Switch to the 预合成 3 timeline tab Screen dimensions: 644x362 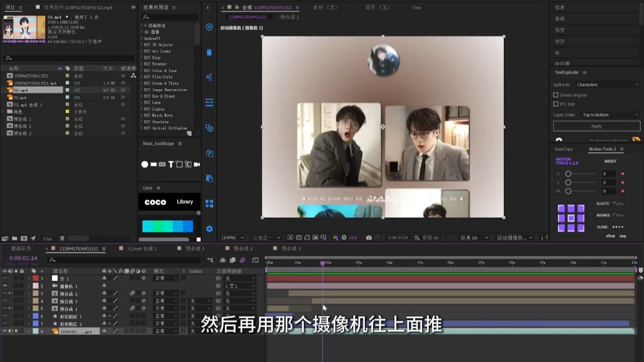(291, 249)
